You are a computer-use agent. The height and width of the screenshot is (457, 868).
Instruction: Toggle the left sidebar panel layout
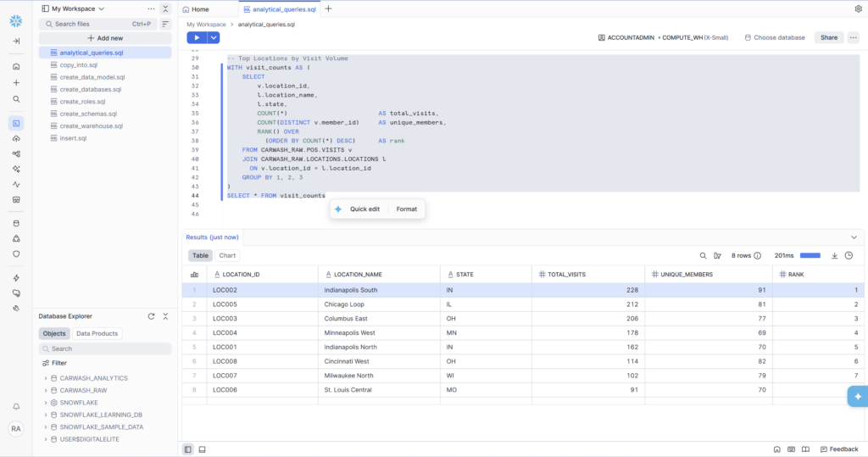coord(187,449)
